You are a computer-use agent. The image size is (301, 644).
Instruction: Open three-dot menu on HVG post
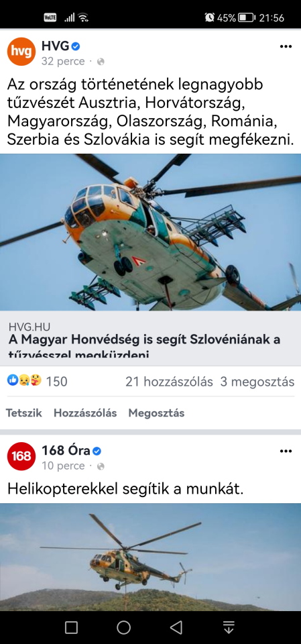click(x=286, y=46)
